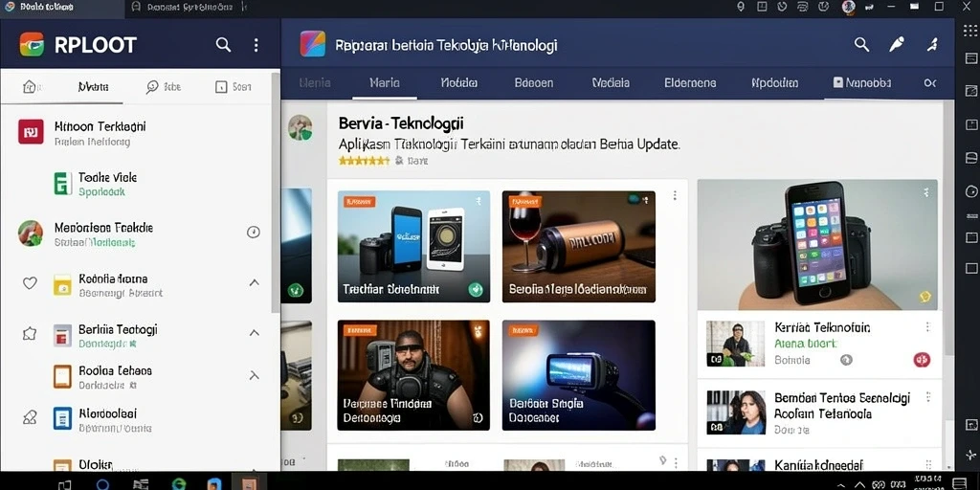Open the three-dot menu beside RPLOOT search
This screenshot has width=980, height=490.
tap(256, 45)
